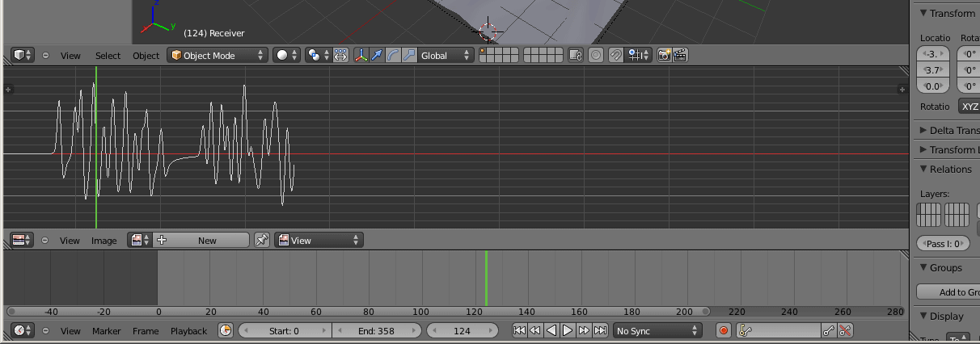The width and height of the screenshot is (980, 344).
Task: Select the rotate manipulator arc
Action: 393,56
